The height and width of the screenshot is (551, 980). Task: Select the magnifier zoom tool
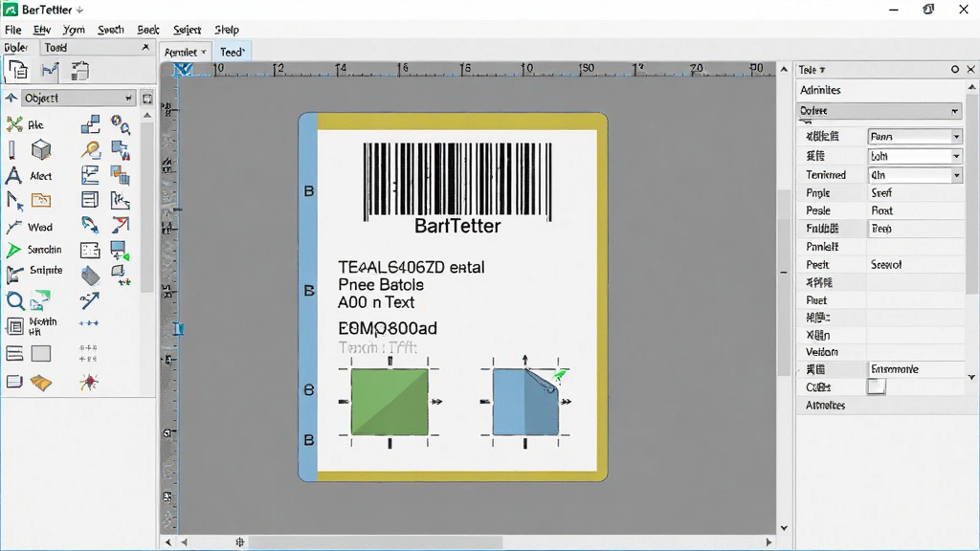(15, 301)
